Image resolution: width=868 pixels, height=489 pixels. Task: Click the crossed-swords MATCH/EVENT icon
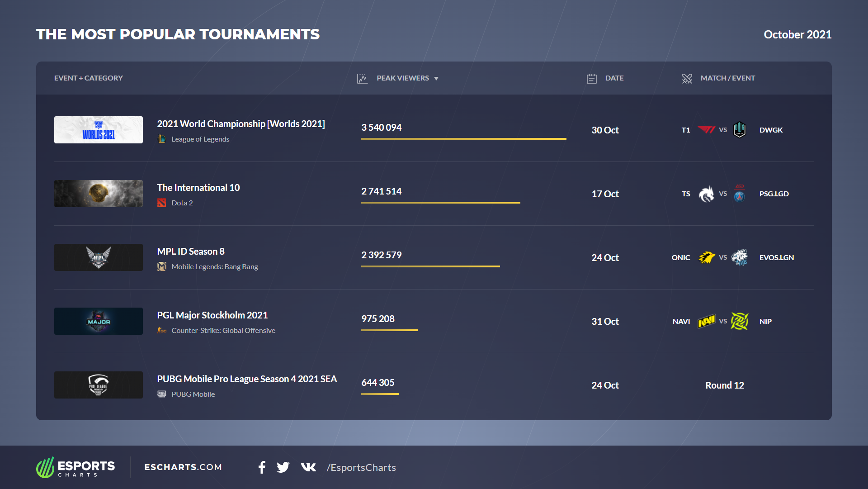tap(688, 78)
